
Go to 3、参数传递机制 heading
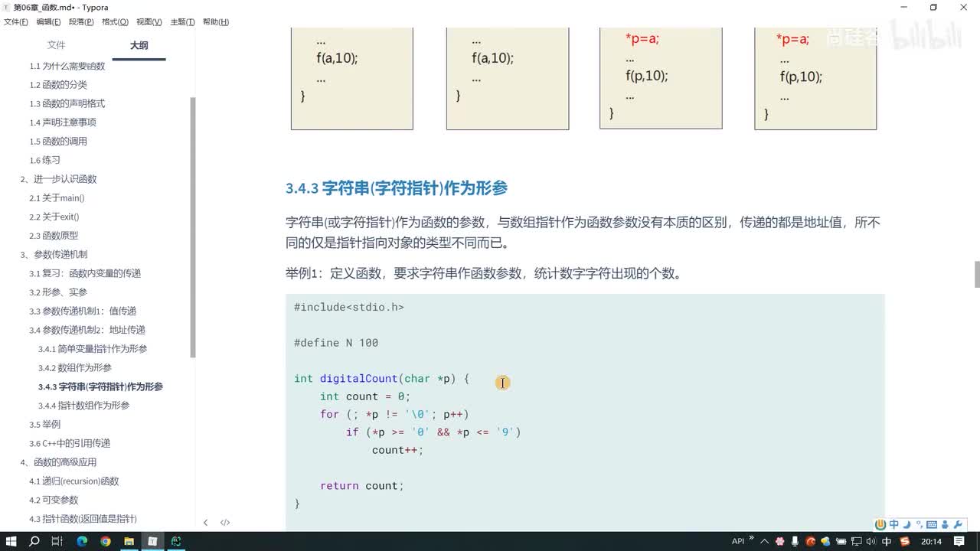[54, 255]
